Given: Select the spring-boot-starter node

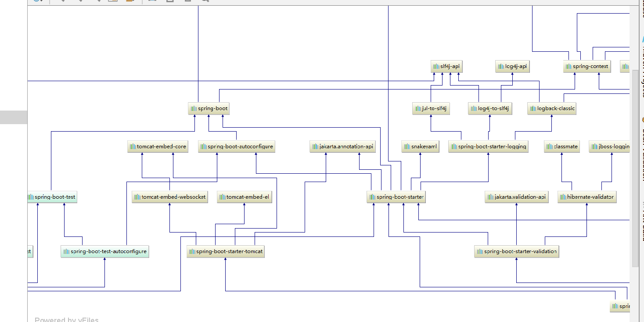Looking at the screenshot, I should tap(396, 197).
